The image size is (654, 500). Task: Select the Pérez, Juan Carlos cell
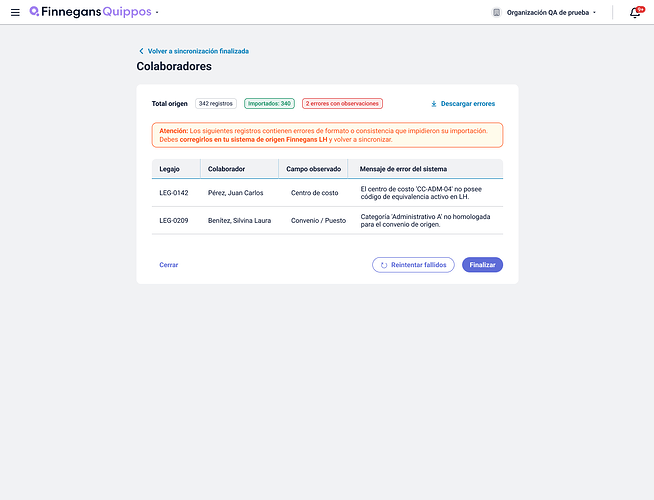pos(235,193)
